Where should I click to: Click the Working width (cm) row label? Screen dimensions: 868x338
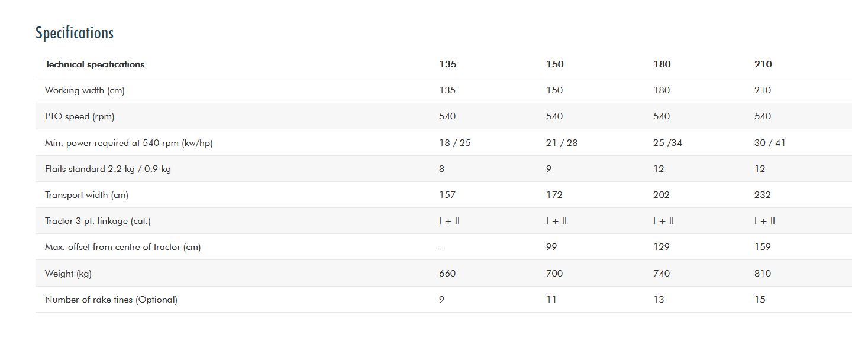[x=85, y=90]
